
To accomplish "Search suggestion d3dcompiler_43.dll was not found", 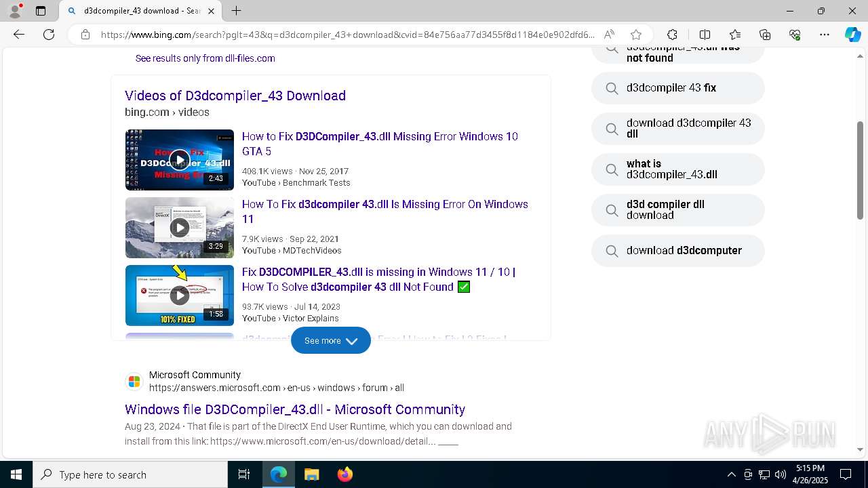I will pyautogui.click(x=678, y=54).
